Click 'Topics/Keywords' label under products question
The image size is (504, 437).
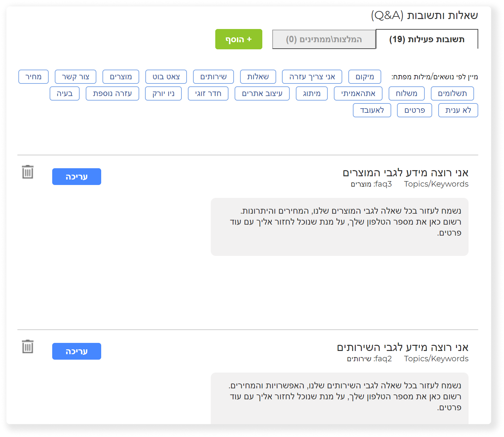point(436,184)
